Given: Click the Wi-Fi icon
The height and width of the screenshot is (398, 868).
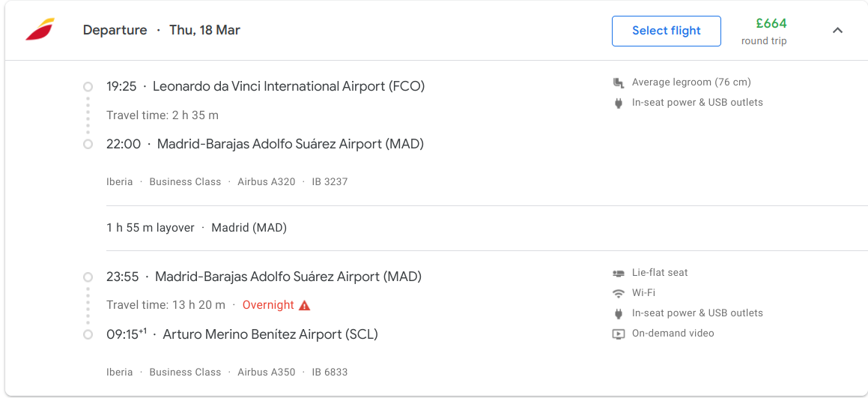Looking at the screenshot, I should [619, 293].
